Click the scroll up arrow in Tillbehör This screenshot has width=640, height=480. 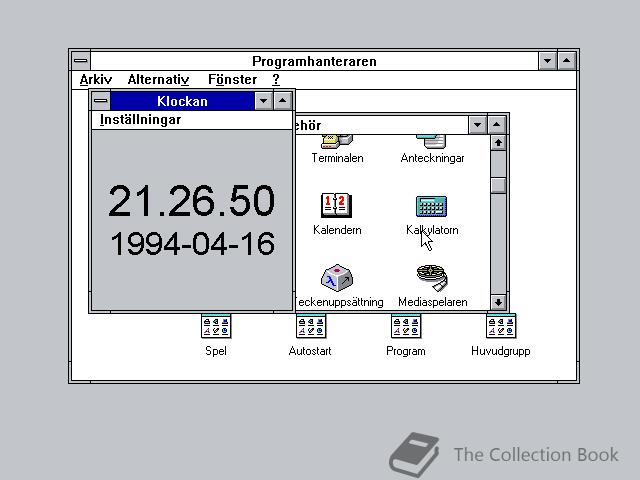(x=498, y=143)
